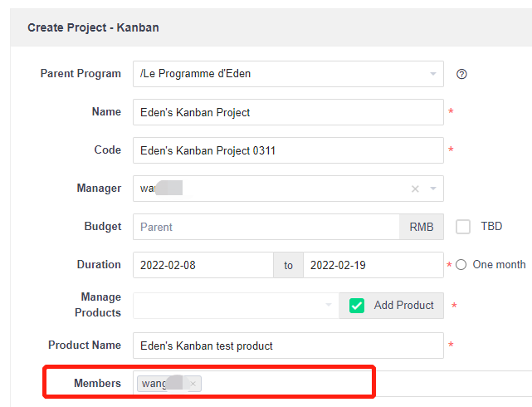Select the One month duration radio
Screen dimensions: 532x407
click(461, 265)
